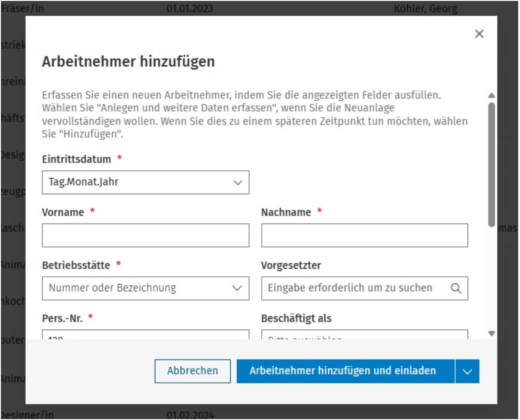520x420 pixels.
Task: Click the chevron in the Eintrittsdatum field
Action: [x=237, y=182]
